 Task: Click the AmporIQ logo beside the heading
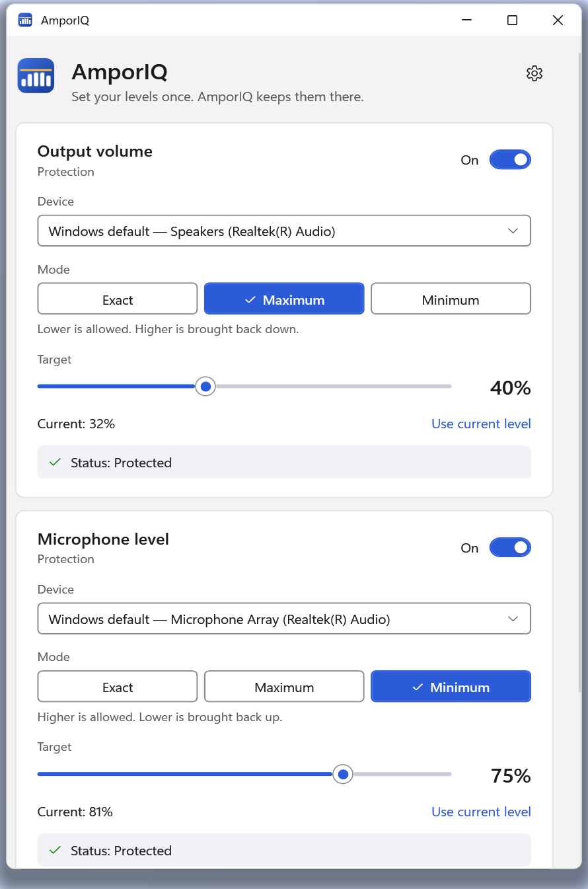[x=36, y=75]
